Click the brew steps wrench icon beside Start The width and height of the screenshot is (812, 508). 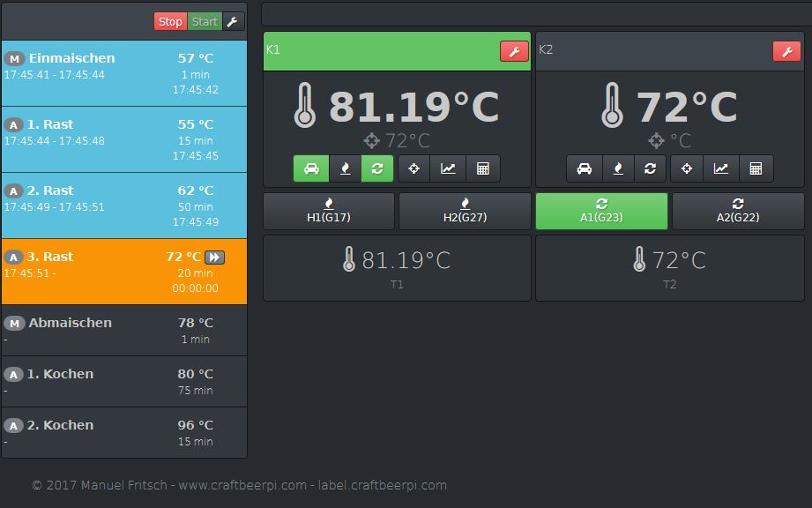pos(233,22)
